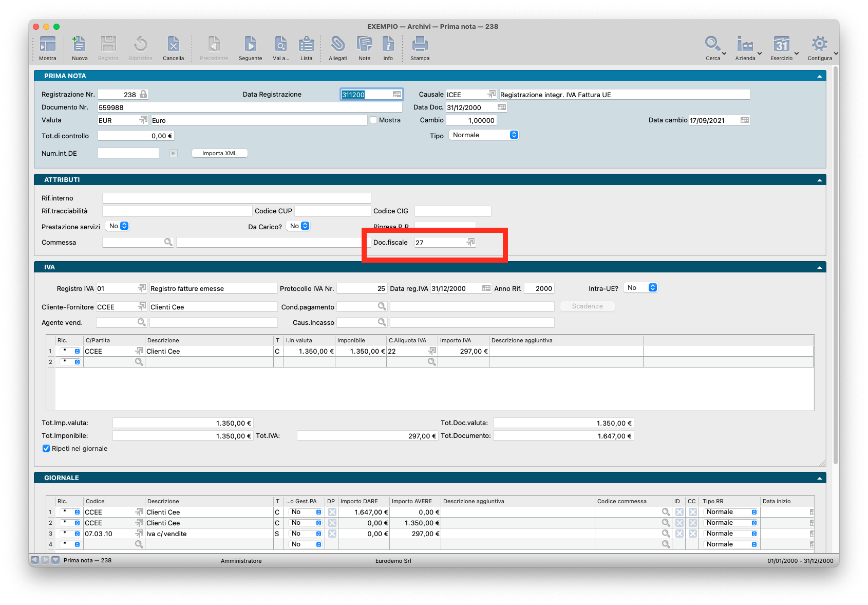
Task: Click the Scadenze button
Action: 587,306
